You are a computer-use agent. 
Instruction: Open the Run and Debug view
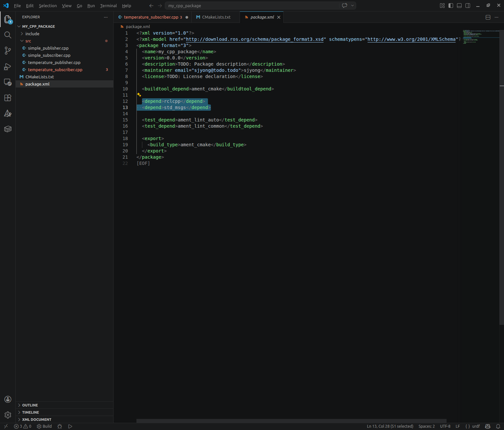tap(8, 67)
